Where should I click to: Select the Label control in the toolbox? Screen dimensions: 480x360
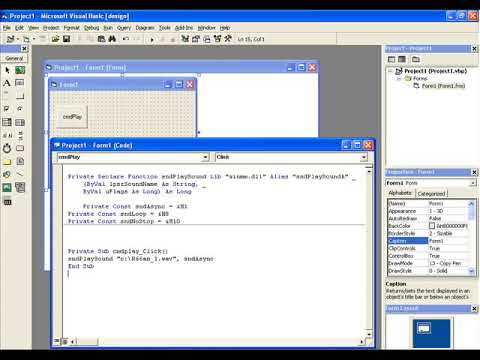(x=7, y=83)
